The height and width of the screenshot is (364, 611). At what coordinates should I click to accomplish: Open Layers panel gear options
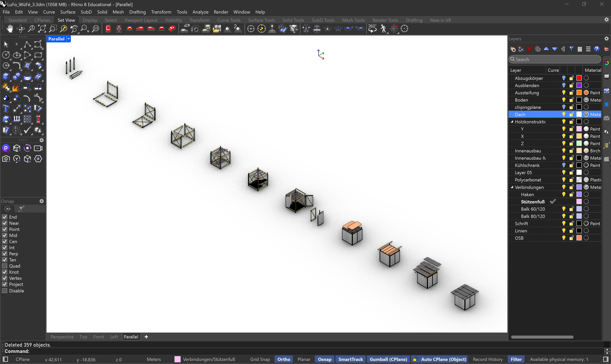tap(607, 39)
